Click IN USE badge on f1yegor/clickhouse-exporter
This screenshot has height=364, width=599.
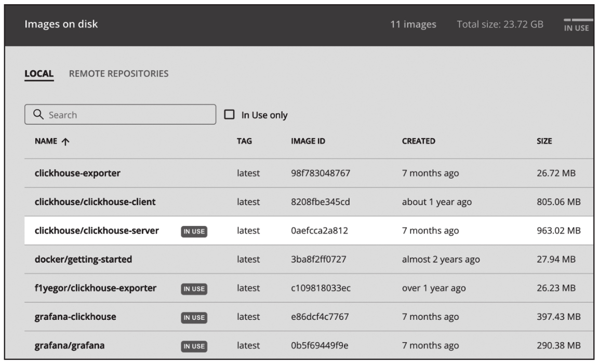click(194, 289)
